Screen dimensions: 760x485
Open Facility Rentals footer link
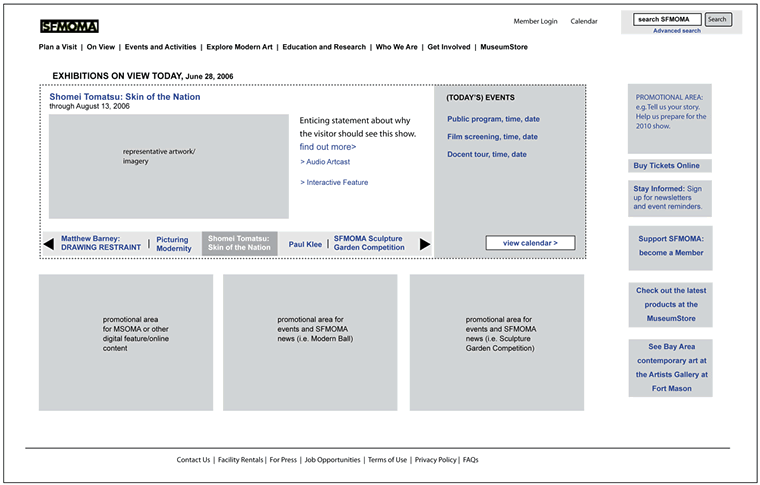pyautogui.click(x=240, y=460)
